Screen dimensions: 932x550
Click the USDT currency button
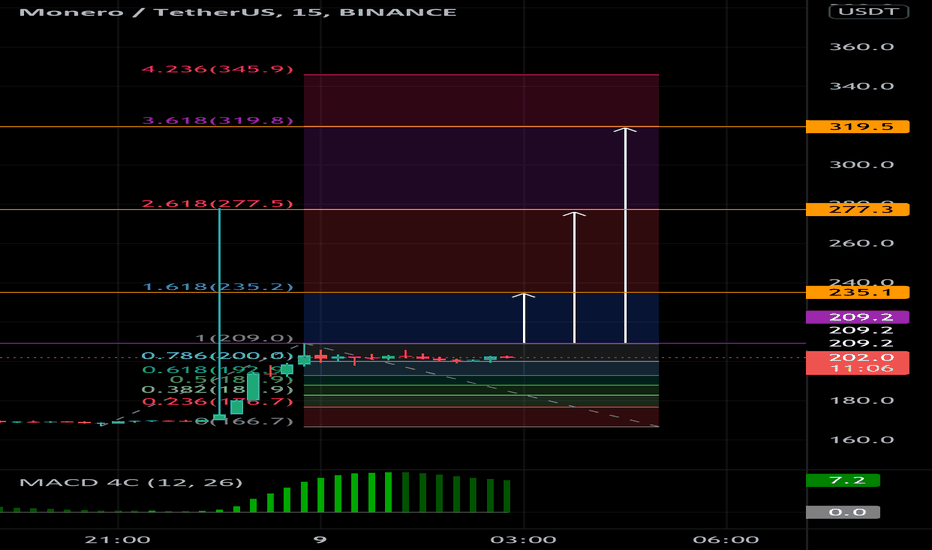click(868, 11)
